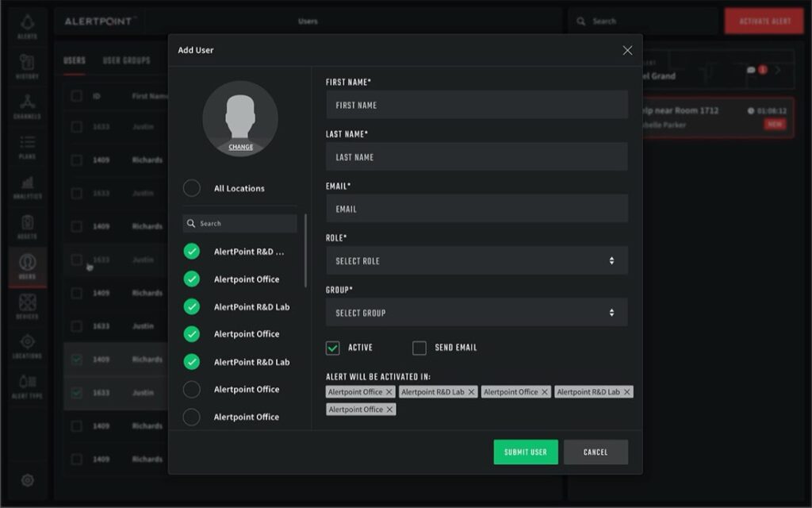Tick the select-all checkbox in the users table header
Viewport: 812px width, 508px height.
[x=77, y=96]
